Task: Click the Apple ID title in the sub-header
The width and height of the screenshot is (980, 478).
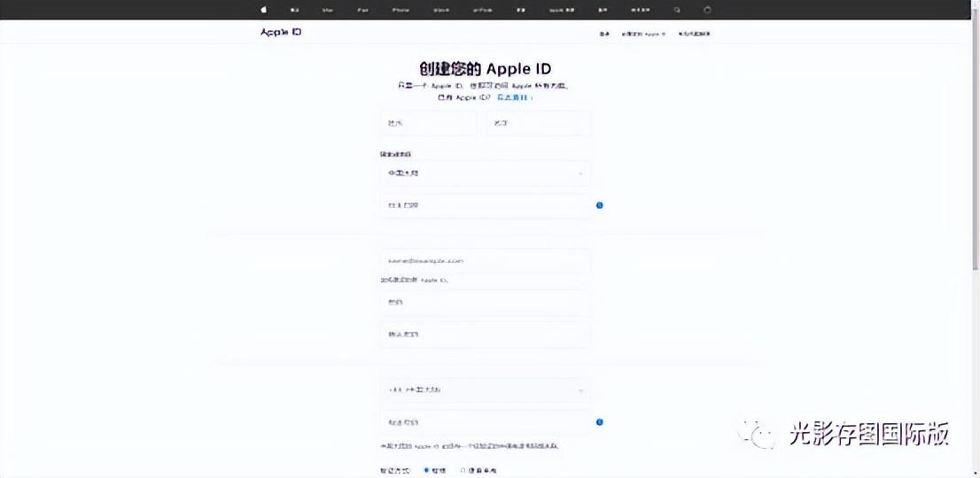Action: (x=281, y=32)
